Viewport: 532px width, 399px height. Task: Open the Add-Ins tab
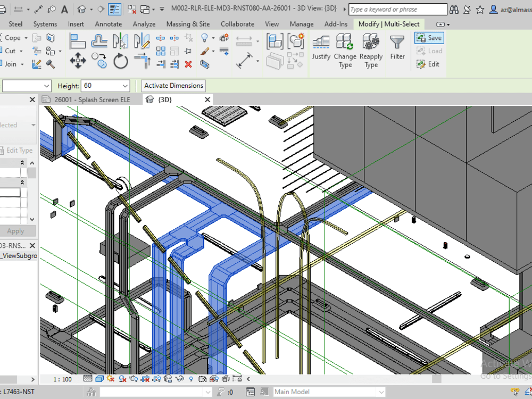(336, 24)
